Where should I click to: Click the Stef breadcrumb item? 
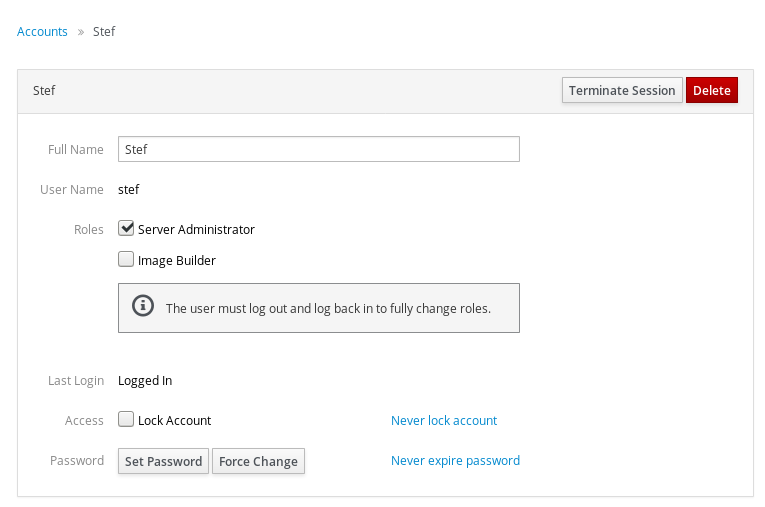[x=104, y=32]
